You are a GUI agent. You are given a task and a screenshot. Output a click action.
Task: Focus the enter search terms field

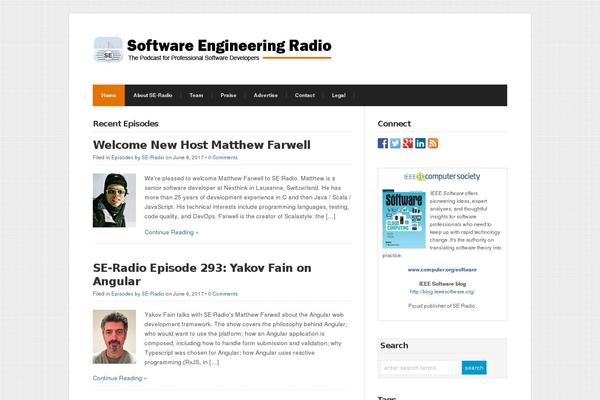(420, 368)
